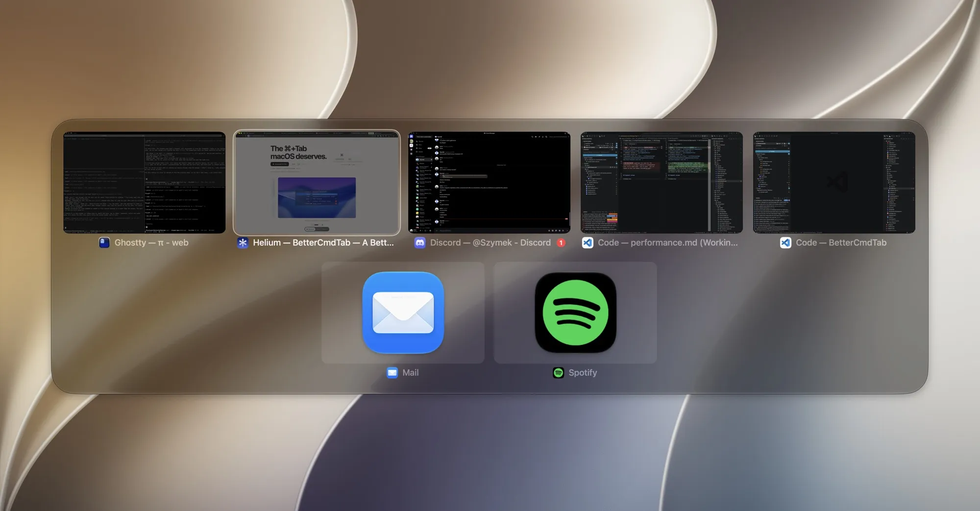The width and height of the screenshot is (980, 511).
Task: Click the red Discord notification badge
Action: pos(561,243)
